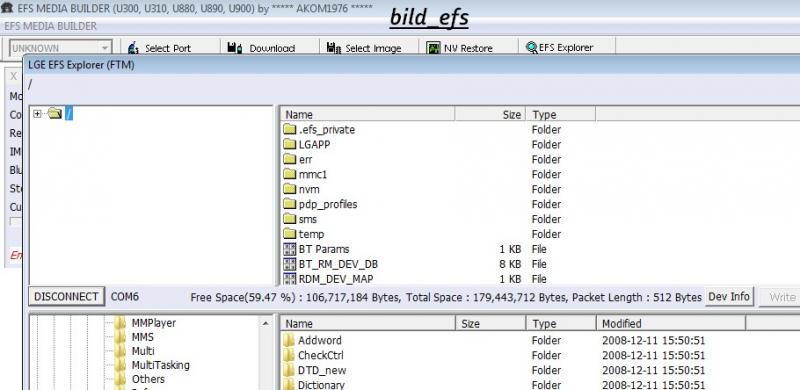Select the MMS tree item label
The image size is (800, 390).
tap(142, 337)
